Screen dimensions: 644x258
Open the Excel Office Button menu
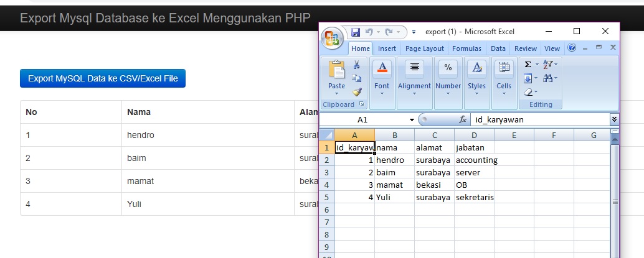(332, 38)
